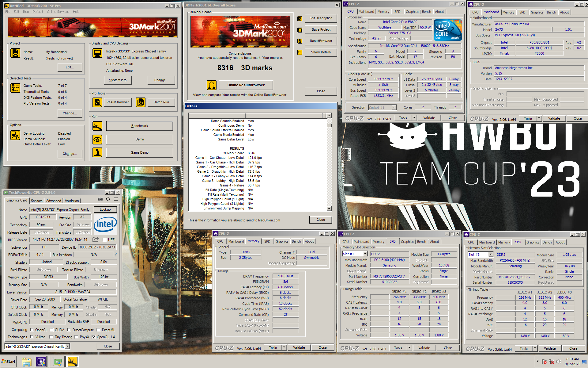Click the Lookup button in GPU-Z
Screen dimensions: 588x368
(105, 209)
